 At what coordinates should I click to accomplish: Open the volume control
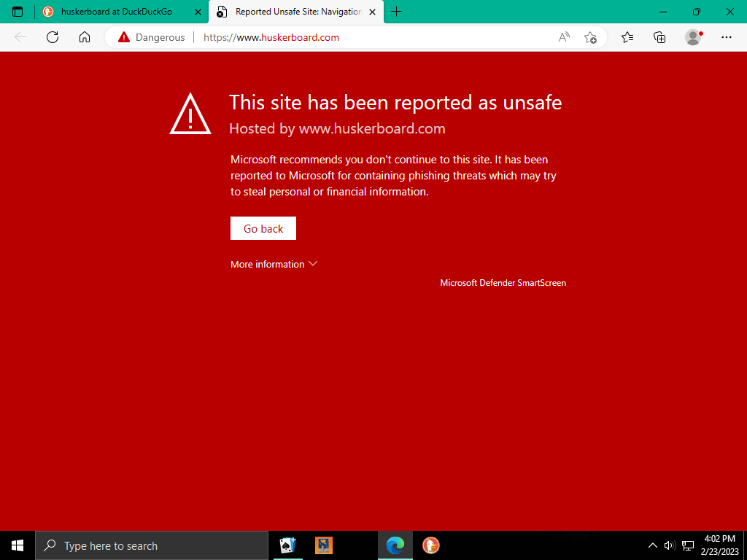(x=670, y=545)
